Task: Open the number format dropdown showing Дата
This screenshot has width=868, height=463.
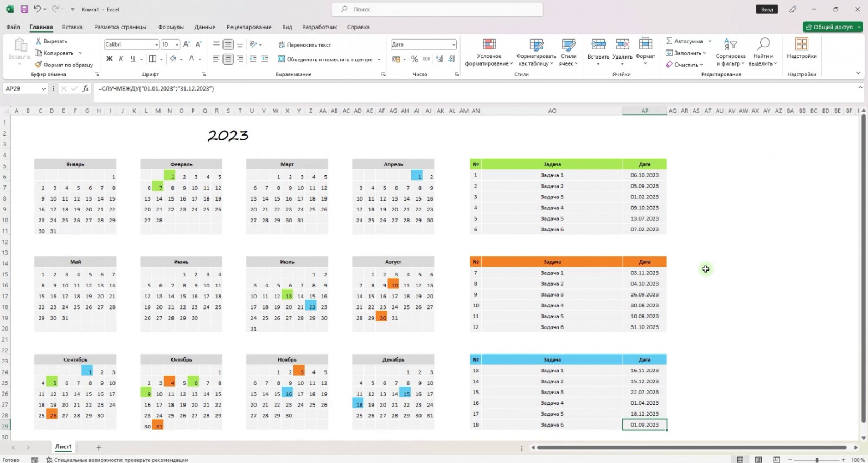Action: pos(454,44)
